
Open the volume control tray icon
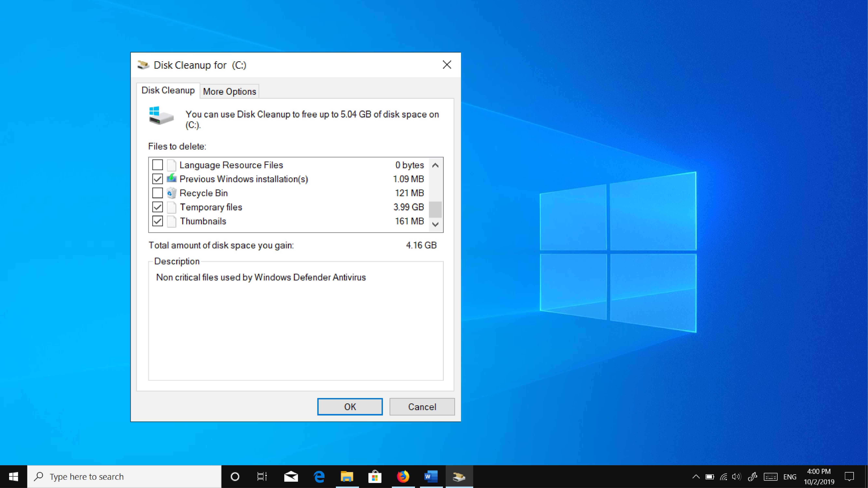(736, 477)
